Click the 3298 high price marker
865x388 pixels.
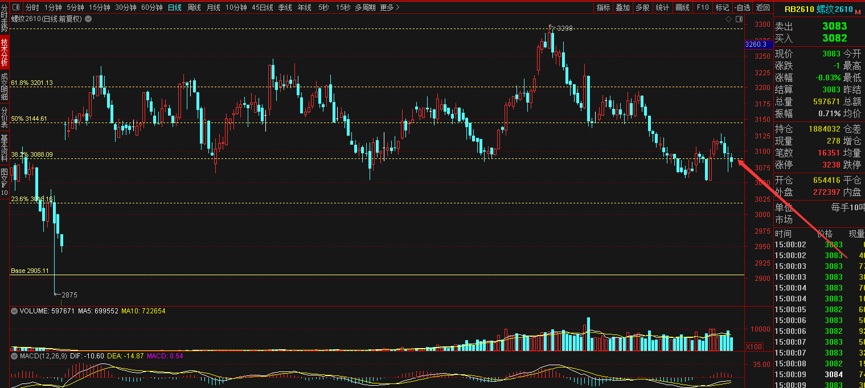pos(565,28)
